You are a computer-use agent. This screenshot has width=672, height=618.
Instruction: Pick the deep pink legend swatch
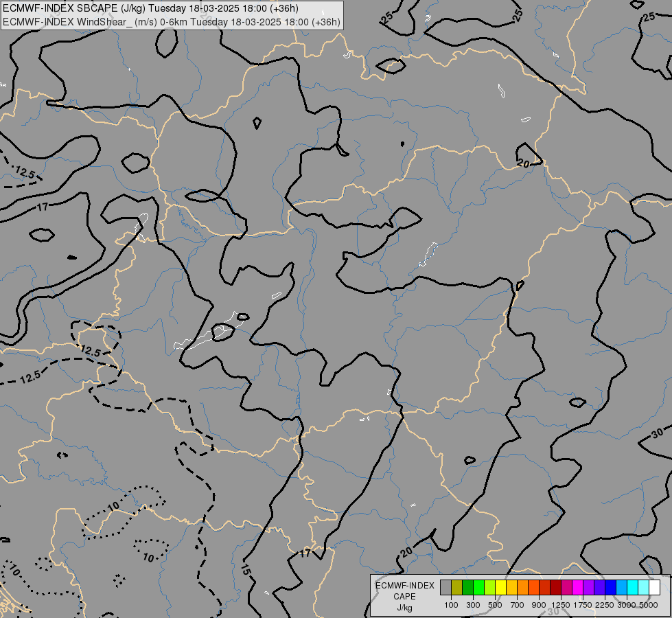tap(567, 588)
